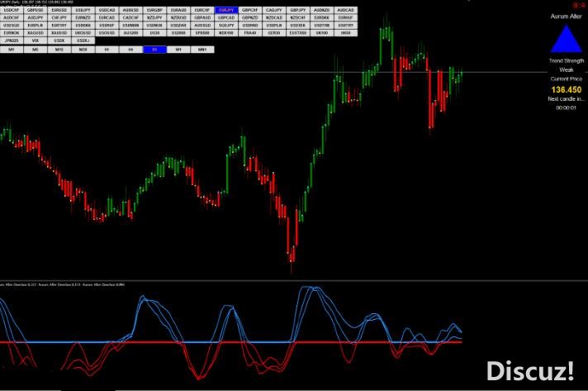Viewport: 588px width, 391px height.
Task: Open the SGDJPY pair button
Action: (x=226, y=25)
